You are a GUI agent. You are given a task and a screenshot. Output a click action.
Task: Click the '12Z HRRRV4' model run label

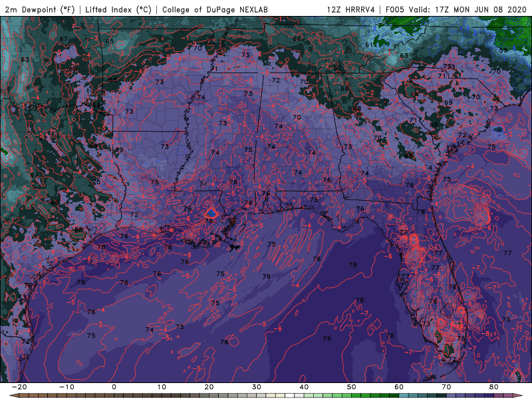pyautogui.click(x=351, y=10)
